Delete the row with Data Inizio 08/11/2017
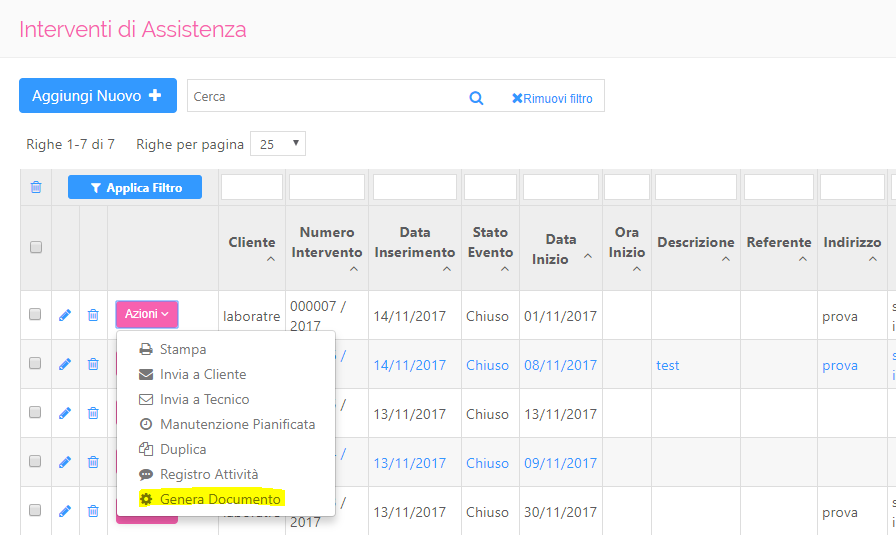The image size is (896, 535). (x=93, y=364)
